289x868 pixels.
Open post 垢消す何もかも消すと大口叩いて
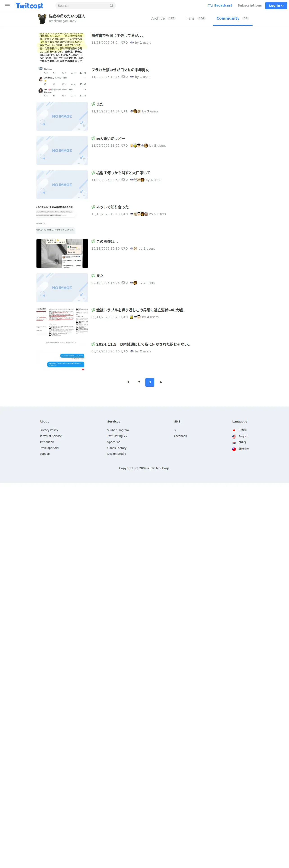123,173
